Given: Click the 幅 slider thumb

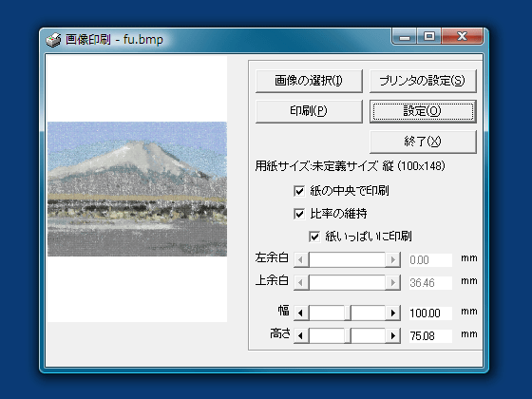Looking at the screenshot, I should 348,313.
